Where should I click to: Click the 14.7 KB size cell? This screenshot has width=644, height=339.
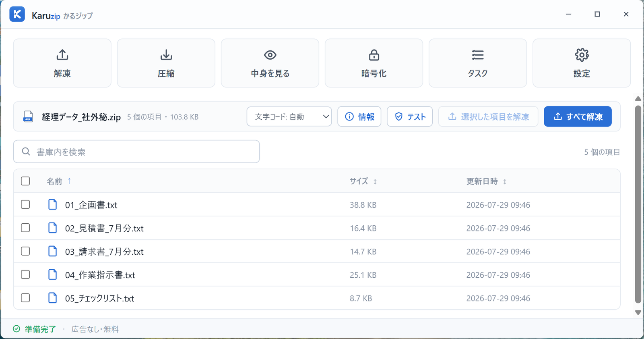363,252
